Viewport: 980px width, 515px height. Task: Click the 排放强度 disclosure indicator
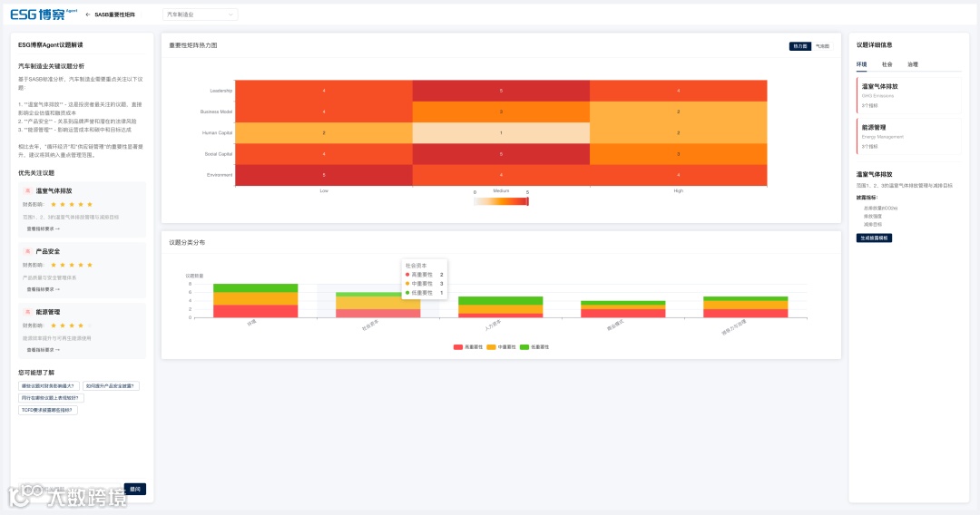(x=873, y=216)
